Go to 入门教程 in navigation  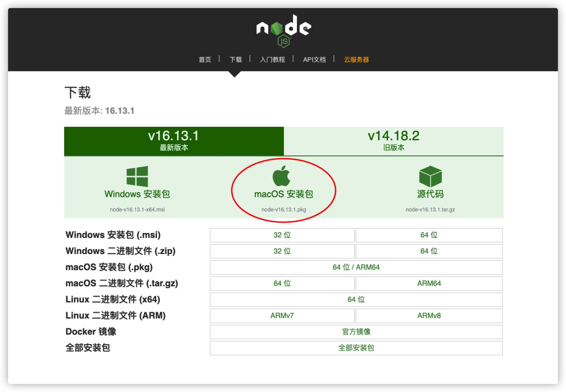tap(272, 59)
